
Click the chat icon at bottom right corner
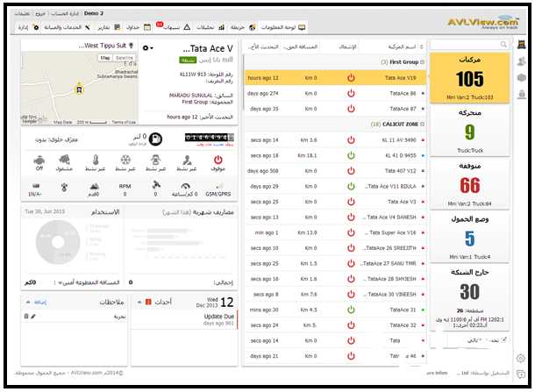pyautogui.click(x=521, y=374)
